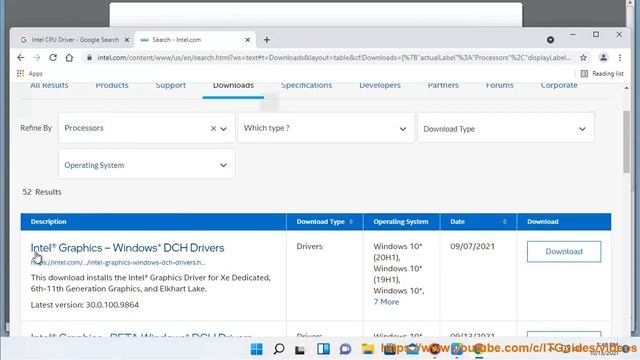Open Task View on the taskbar

(300, 350)
